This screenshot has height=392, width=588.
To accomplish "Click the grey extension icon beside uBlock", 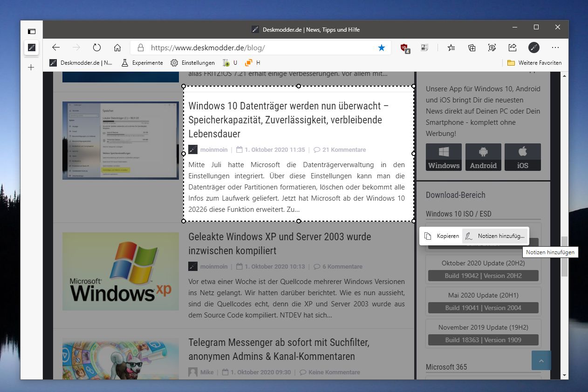I will point(424,47).
